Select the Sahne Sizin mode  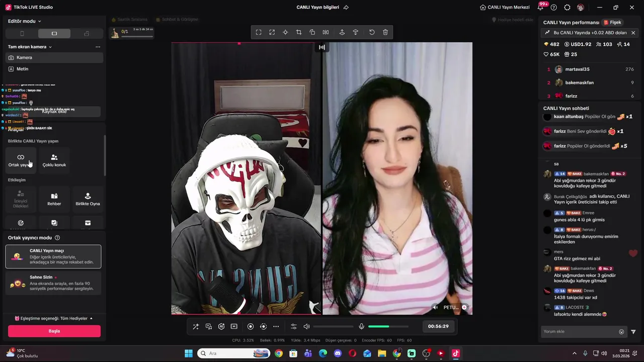point(53,283)
